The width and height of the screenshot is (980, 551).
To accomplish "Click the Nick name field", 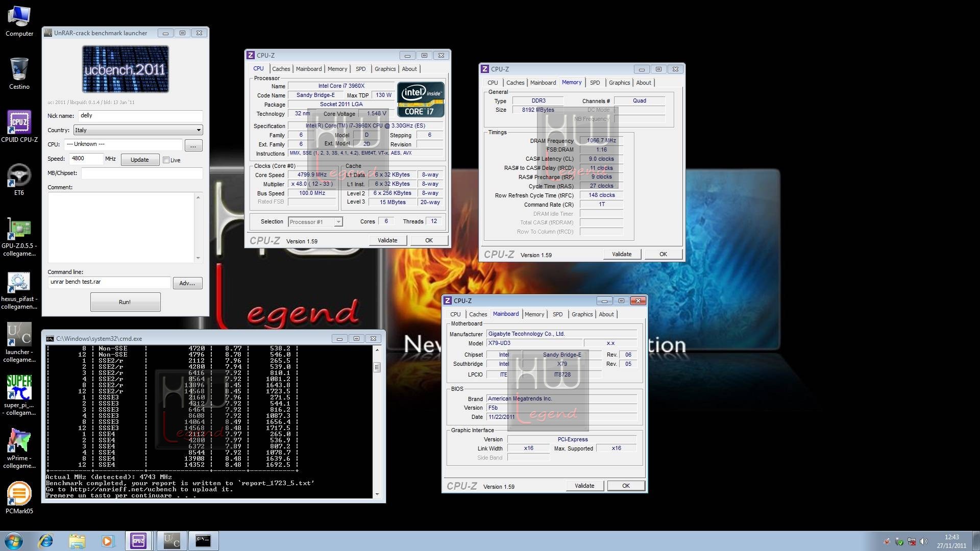I will coord(140,116).
